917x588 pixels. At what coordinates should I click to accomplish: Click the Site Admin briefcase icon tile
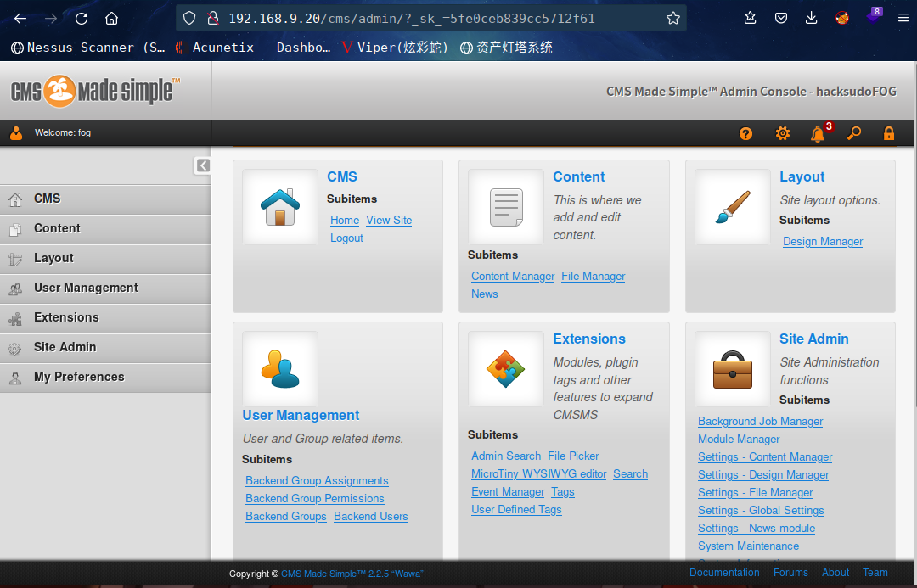pyautogui.click(x=733, y=369)
